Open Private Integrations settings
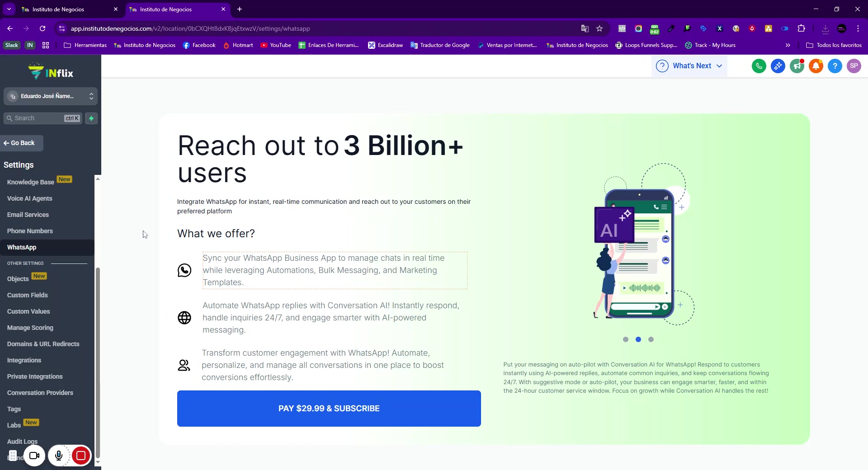 point(35,376)
